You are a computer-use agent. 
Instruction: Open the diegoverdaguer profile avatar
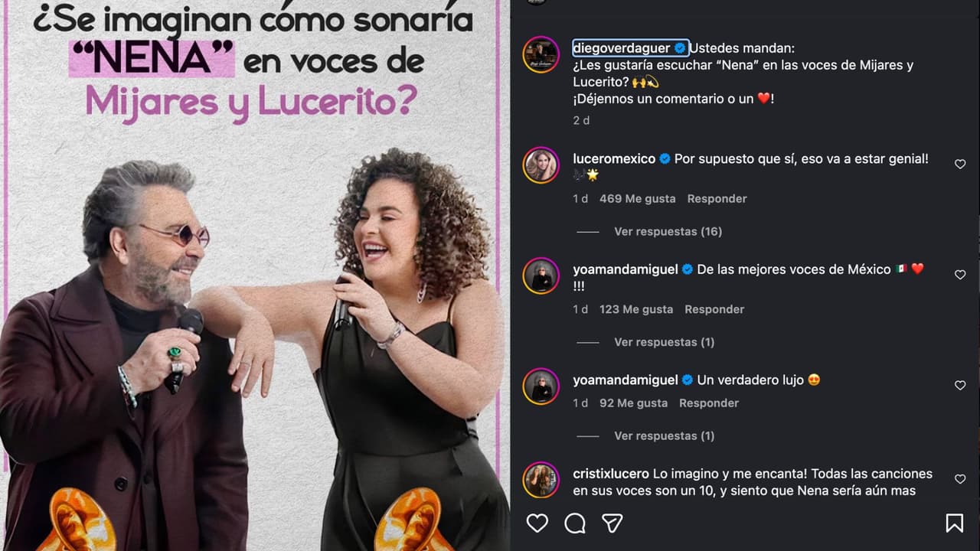pos(541,54)
